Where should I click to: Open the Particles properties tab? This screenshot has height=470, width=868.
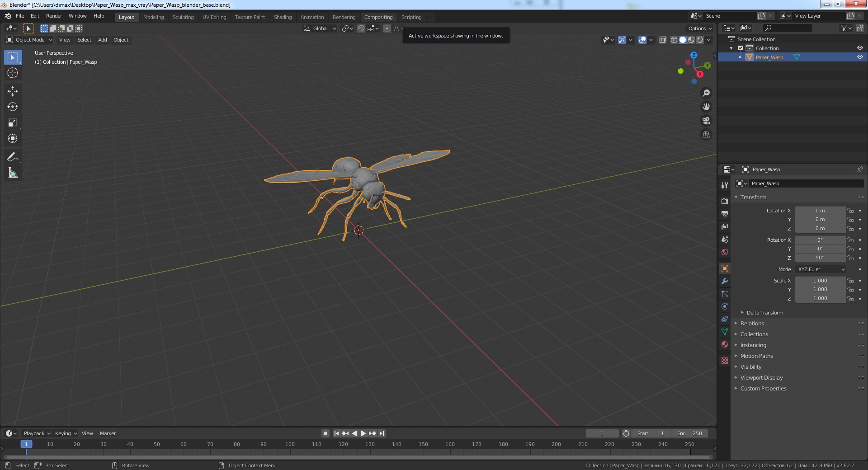point(725,294)
